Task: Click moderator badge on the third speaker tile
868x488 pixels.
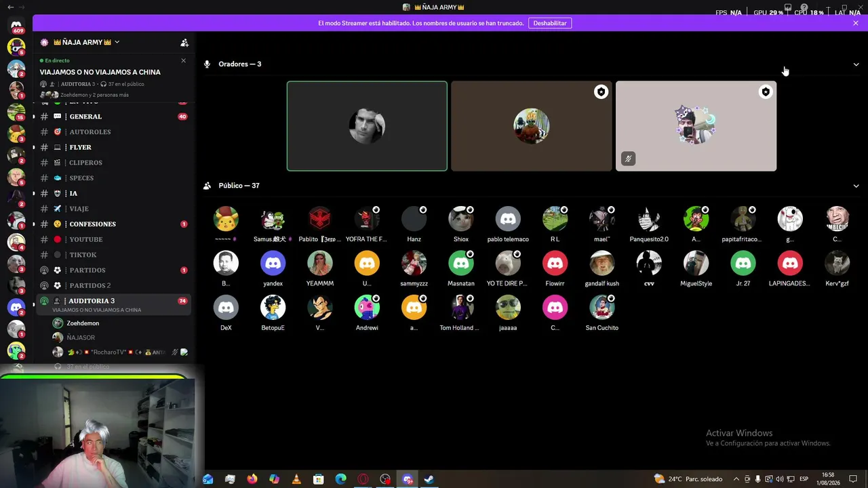Action: [x=766, y=92]
